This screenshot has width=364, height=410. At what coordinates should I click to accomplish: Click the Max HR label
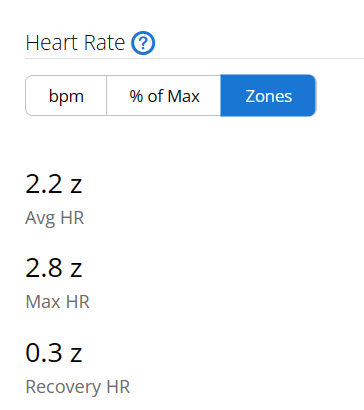coord(58,302)
